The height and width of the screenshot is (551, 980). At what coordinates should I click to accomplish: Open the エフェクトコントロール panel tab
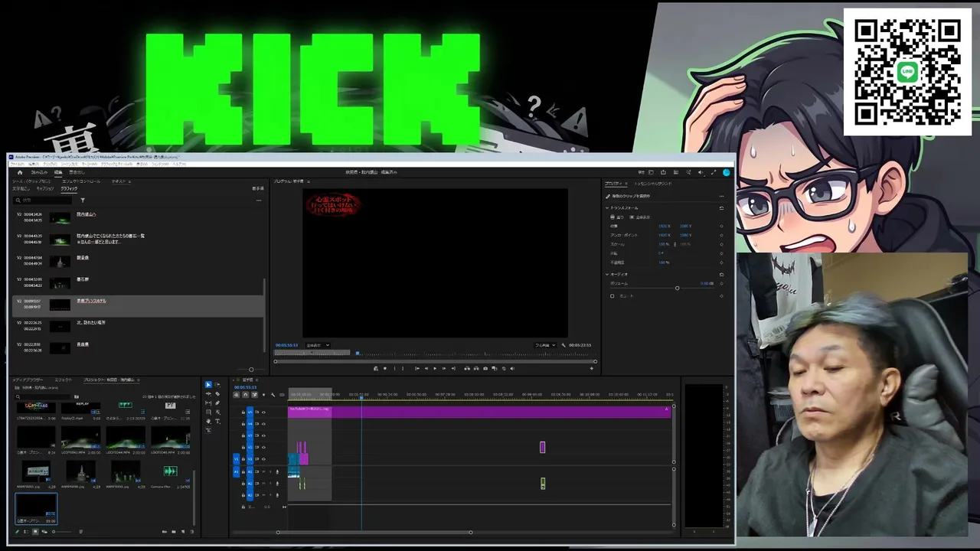point(81,181)
